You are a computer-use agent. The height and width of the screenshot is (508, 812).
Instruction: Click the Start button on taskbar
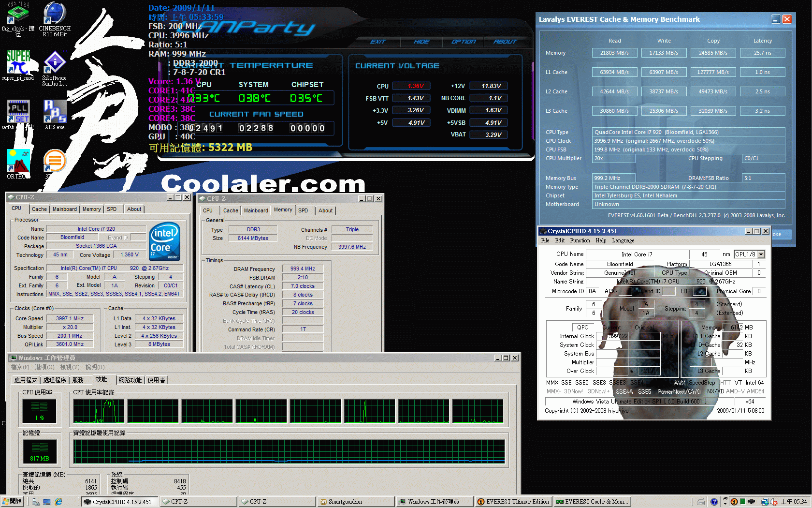click(12, 502)
